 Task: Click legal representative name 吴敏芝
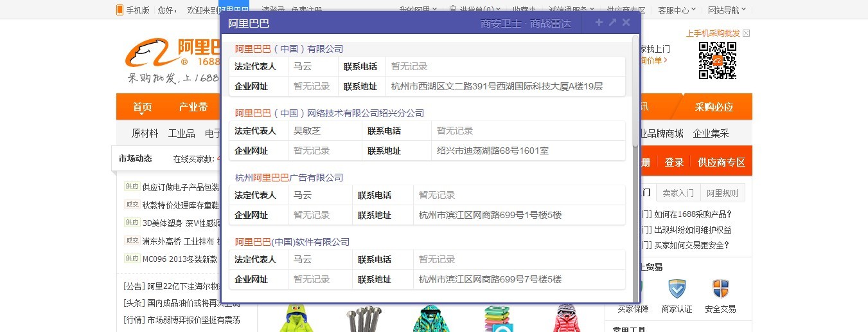click(x=307, y=131)
